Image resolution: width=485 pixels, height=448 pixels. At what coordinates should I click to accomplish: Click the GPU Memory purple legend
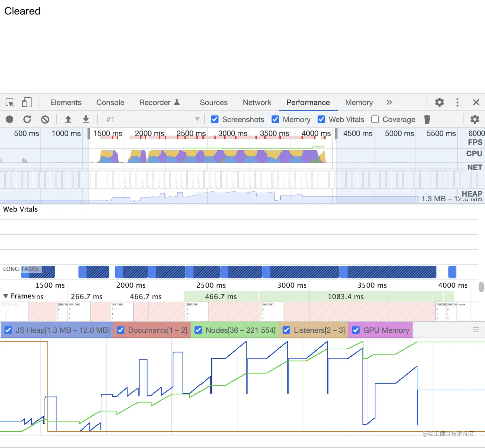(380, 330)
